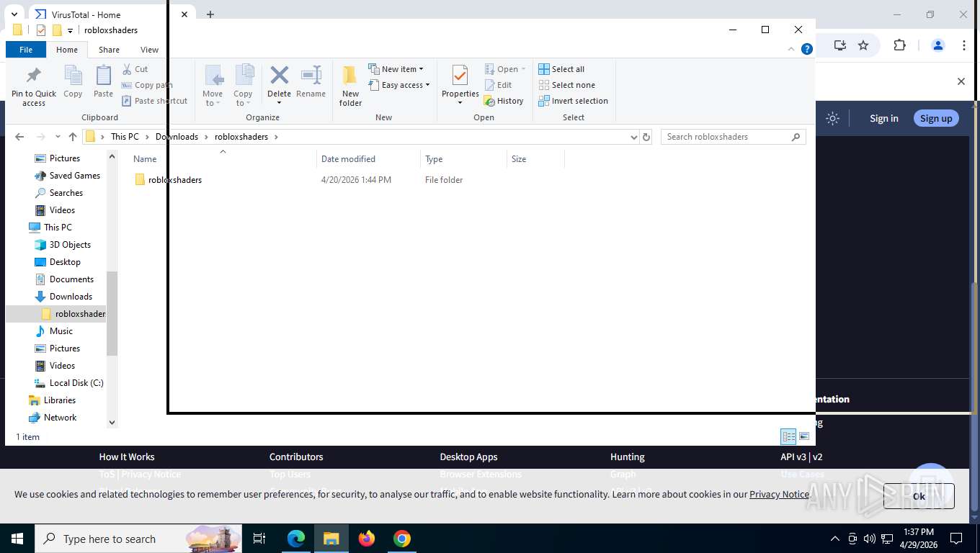Collapse the ribbon with chevron

(791, 49)
